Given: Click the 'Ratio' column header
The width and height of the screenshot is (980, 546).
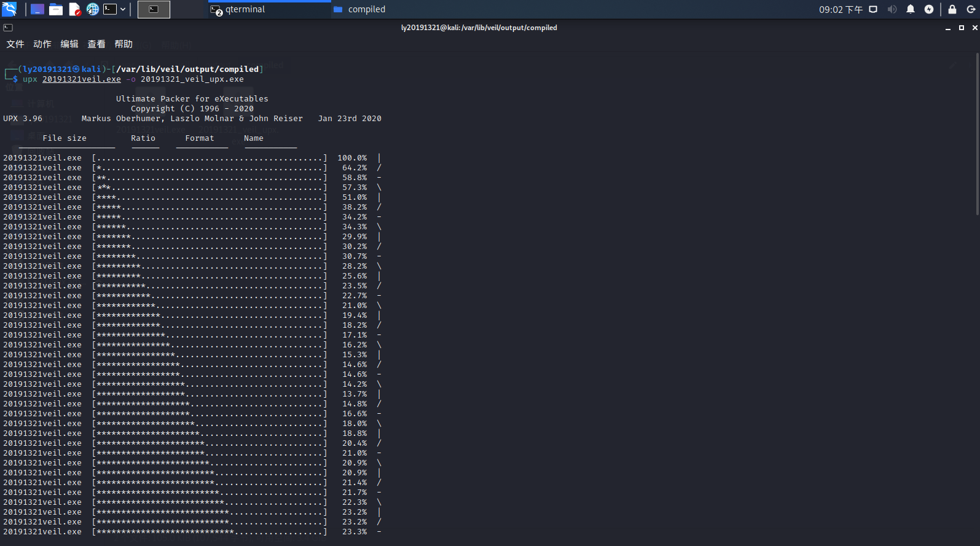Looking at the screenshot, I should pos(143,138).
